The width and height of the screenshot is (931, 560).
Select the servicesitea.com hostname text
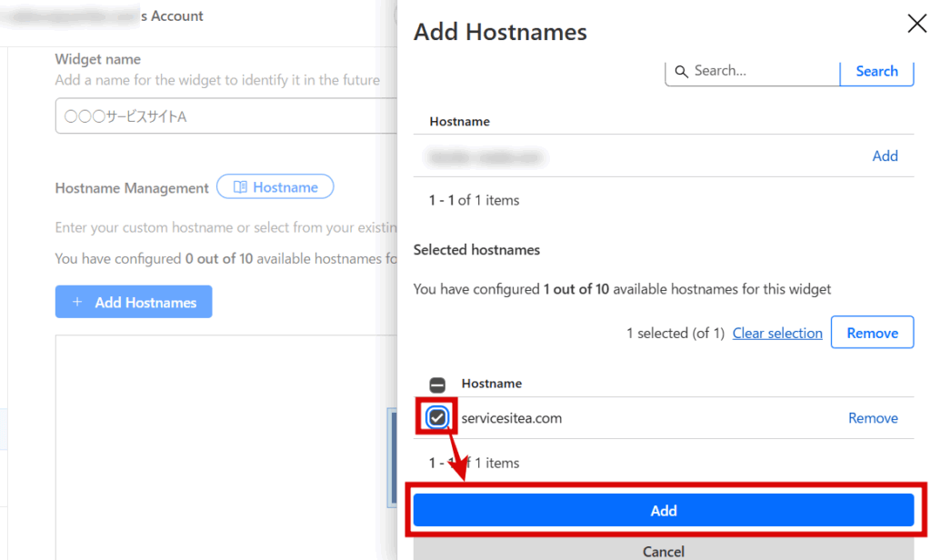pyautogui.click(x=511, y=418)
